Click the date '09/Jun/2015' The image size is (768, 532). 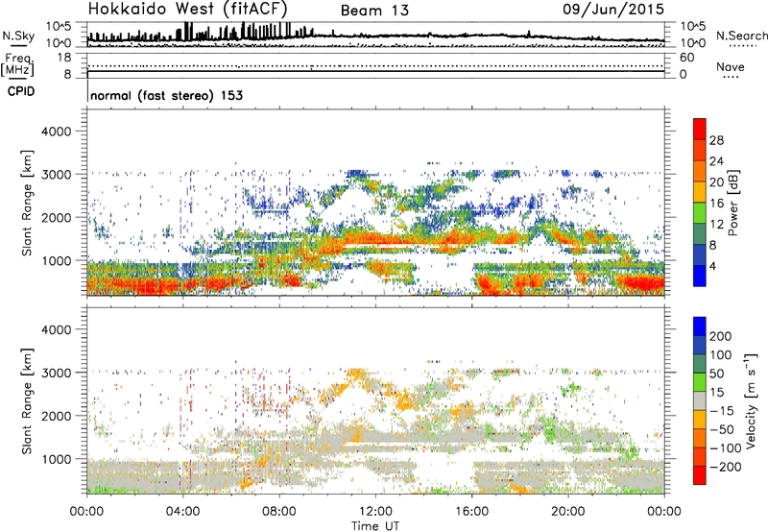pyautogui.click(x=613, y=9)
